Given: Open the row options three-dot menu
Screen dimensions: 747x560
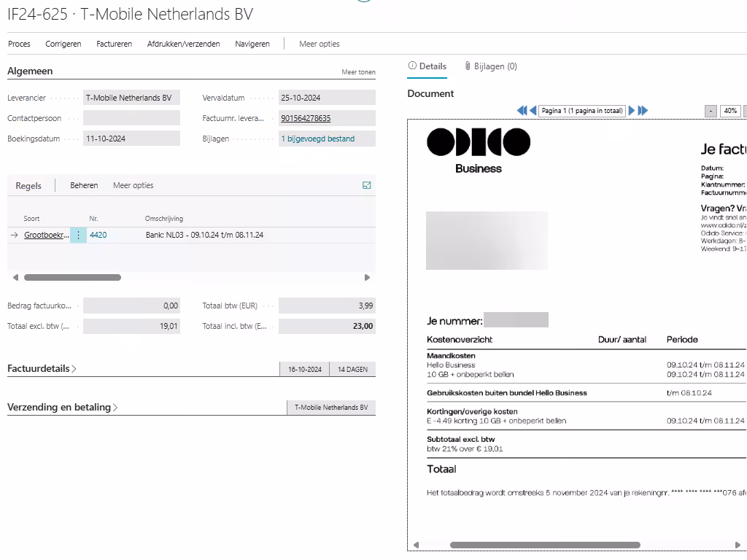Looking at the screenshot, I should click(x=78, y=235).
